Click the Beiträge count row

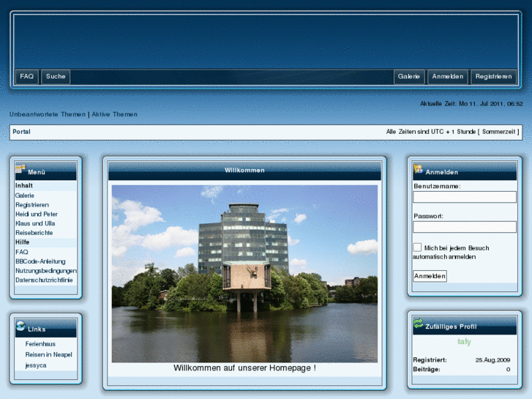point(462,370)
